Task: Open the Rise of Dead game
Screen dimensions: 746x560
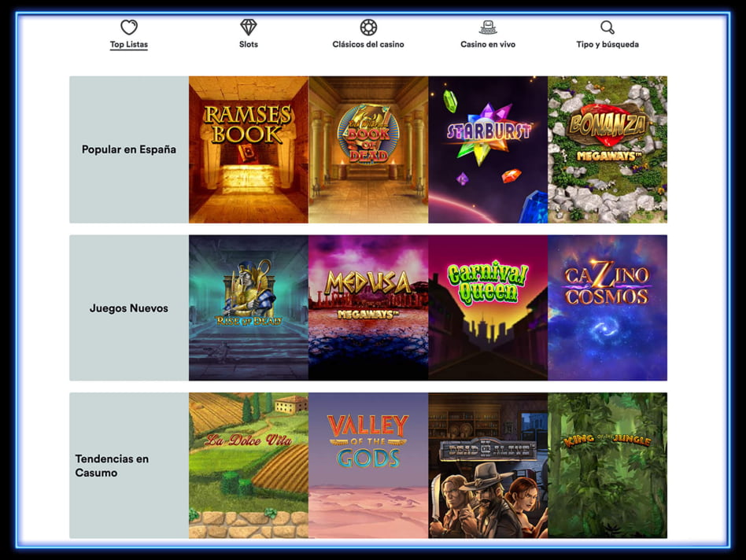Action: point(249,308)
